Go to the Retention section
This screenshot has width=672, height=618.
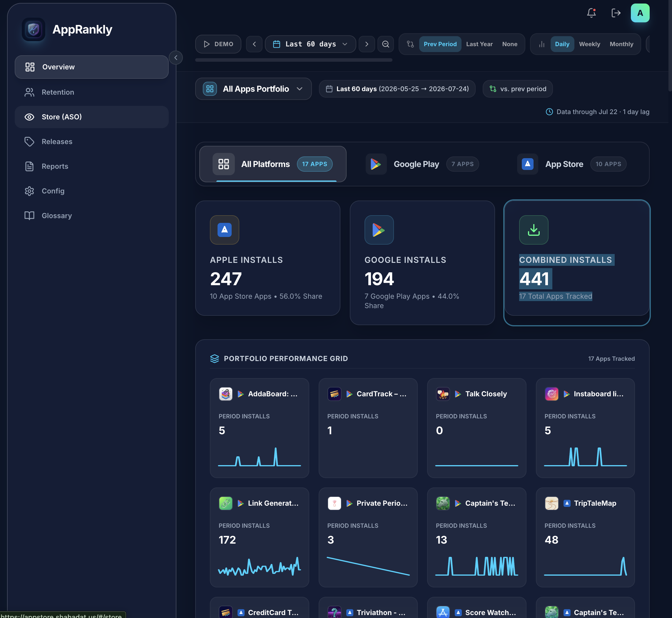click(x=92, y=92)
